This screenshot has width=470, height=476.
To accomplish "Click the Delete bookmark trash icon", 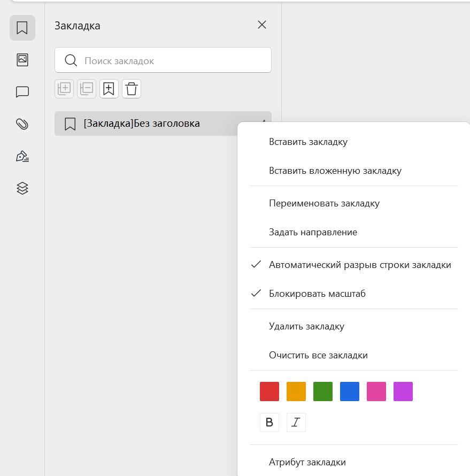I will pyautogui.click(x=131, y=88).
